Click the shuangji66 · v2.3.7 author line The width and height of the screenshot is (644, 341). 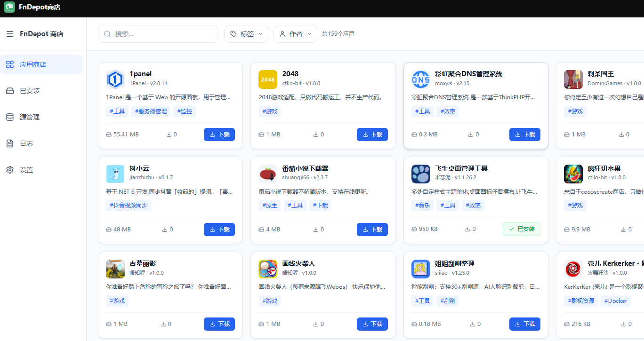(305, 177)
